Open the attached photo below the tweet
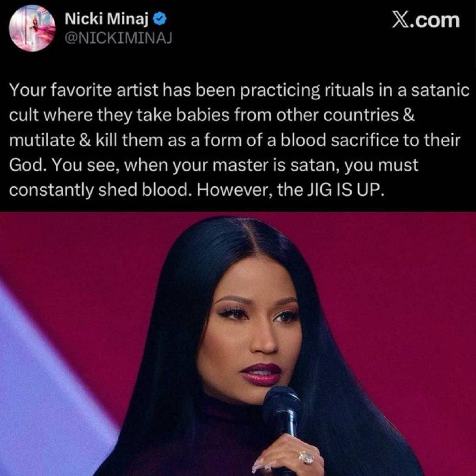This screenshot has width=476, height=476. point(238,344)
